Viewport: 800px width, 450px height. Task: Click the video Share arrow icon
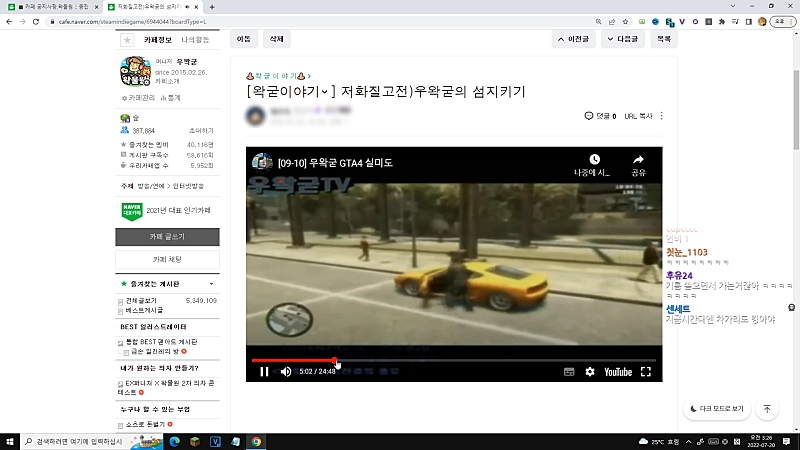click(638, 163)
